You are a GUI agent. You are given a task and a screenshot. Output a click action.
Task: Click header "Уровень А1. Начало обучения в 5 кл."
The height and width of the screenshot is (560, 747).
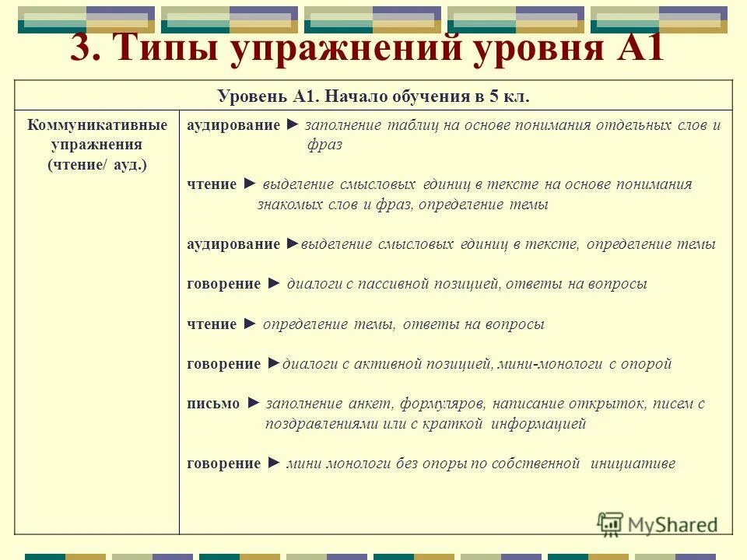point(373,96)
